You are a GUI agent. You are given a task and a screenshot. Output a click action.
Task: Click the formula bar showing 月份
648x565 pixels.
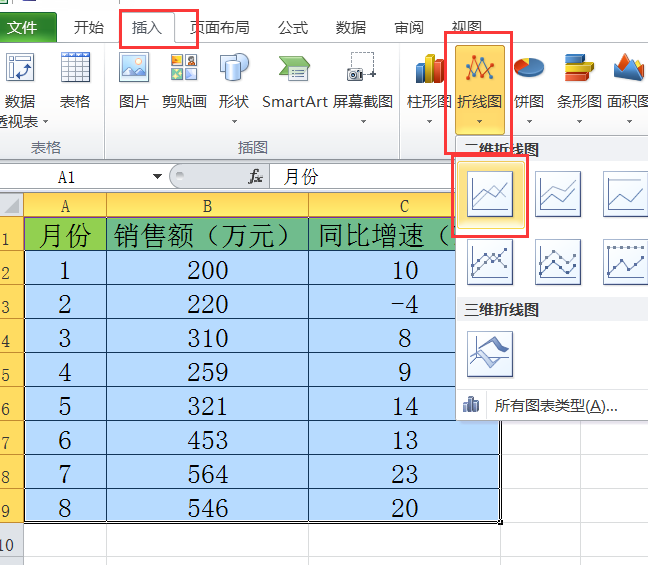tap(362, 177)
